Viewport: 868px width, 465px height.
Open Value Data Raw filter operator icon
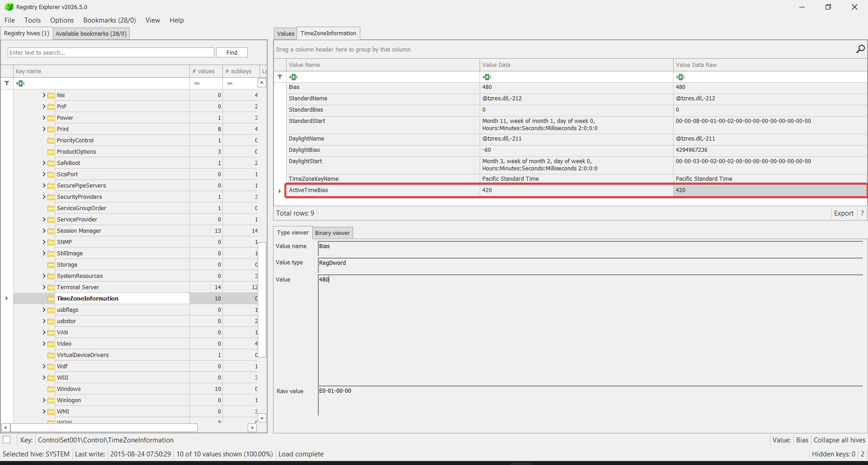pos(680,77)
